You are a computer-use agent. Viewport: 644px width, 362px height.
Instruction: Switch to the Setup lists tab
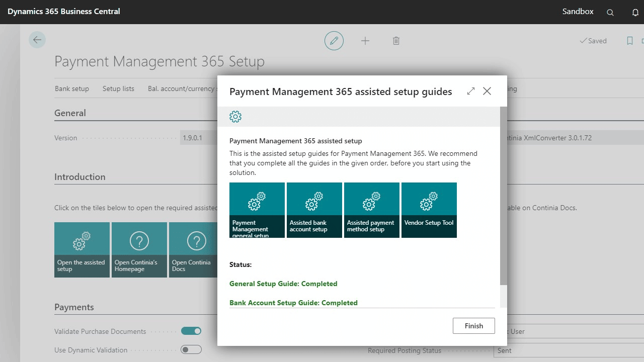[118, 88]
